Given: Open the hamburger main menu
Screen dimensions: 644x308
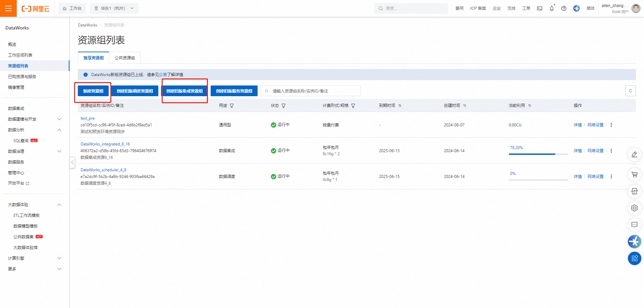Looking at the screenshot, I should (8, 8).
